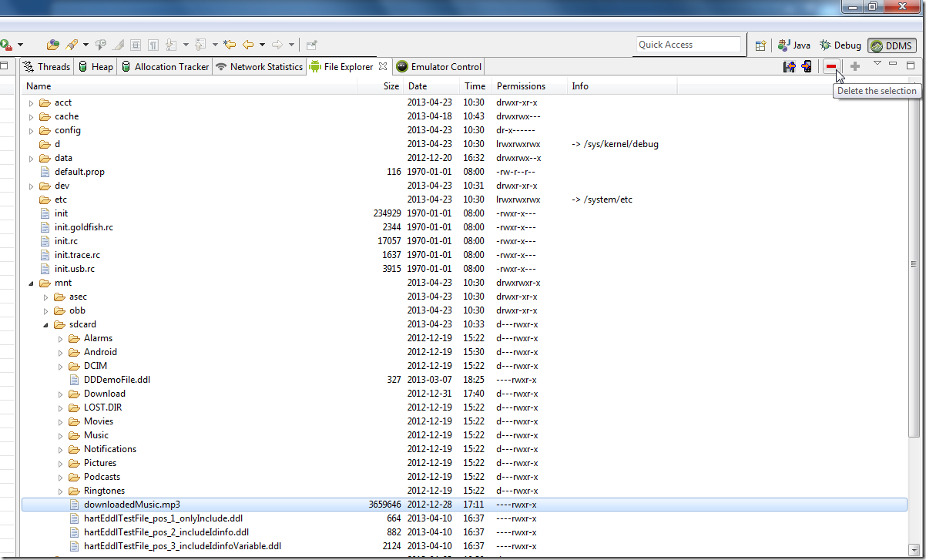The height and width of the screenshot is (560, 926).
Task: Maximize the File Explorer view panel
Action: click(910, 65)
